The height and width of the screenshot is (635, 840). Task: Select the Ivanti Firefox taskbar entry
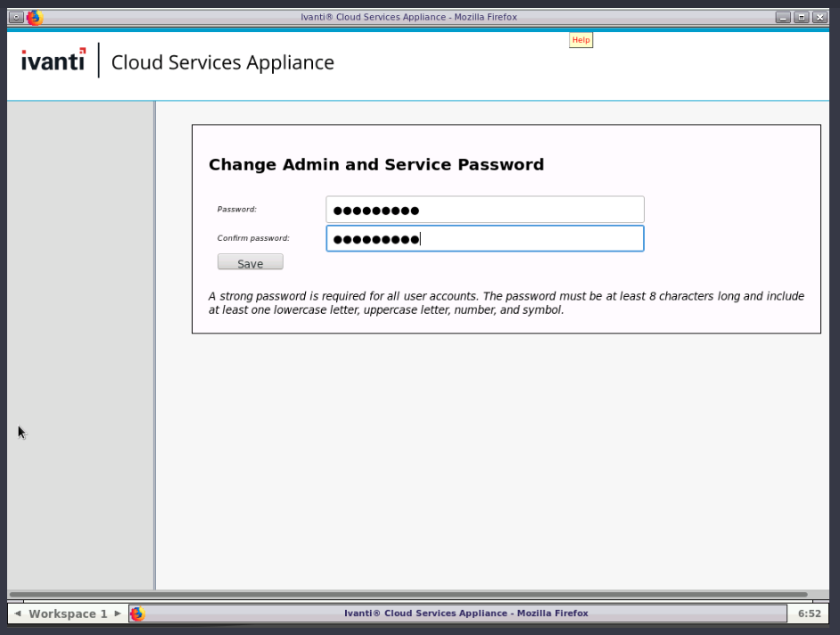point(465,614)
